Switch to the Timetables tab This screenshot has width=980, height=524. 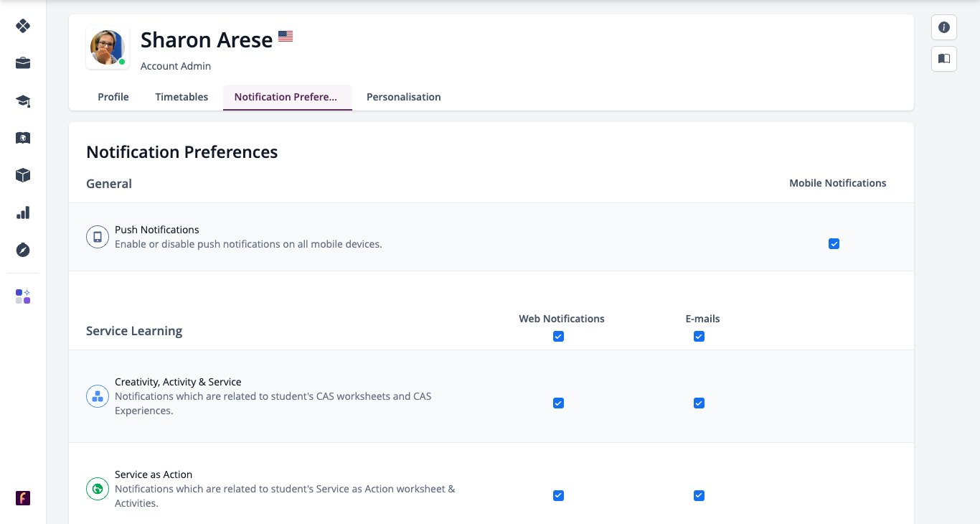(182, 97)
